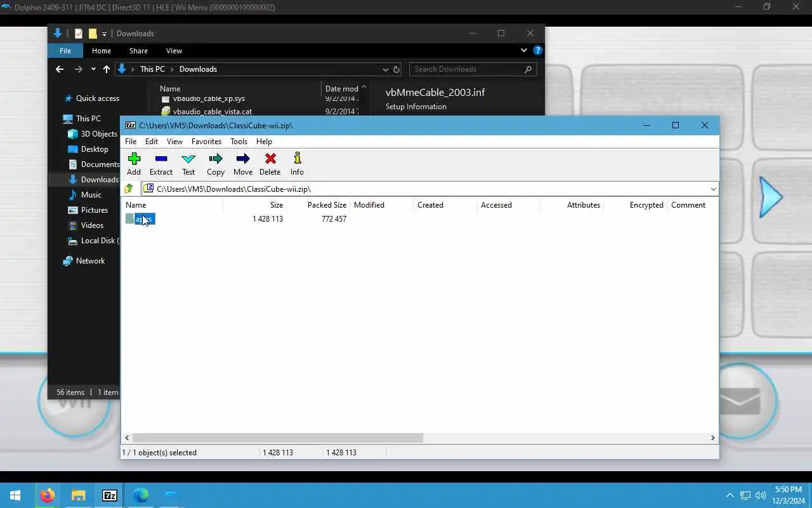The height and width of the screenshot is (508, 812).
Task: Open 3D Objects in Explorer sidebar
Action: point(93,134)
